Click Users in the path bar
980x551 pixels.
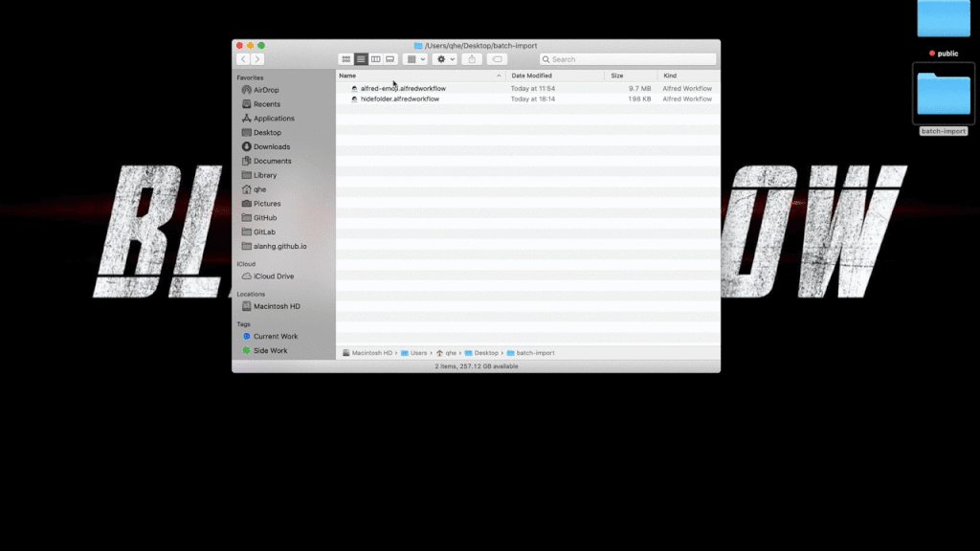point(418,353)
